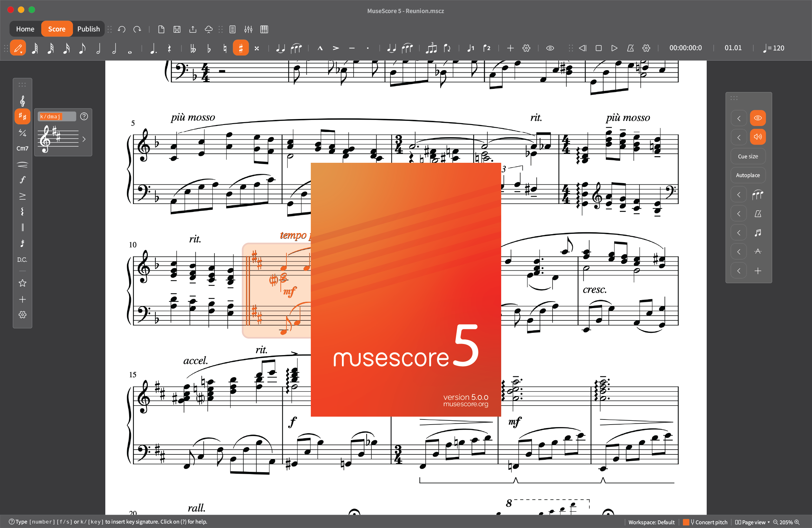Expand key signature options with the chevron
The width and height of the screenshot is (812, 528).
click(84, 139)
